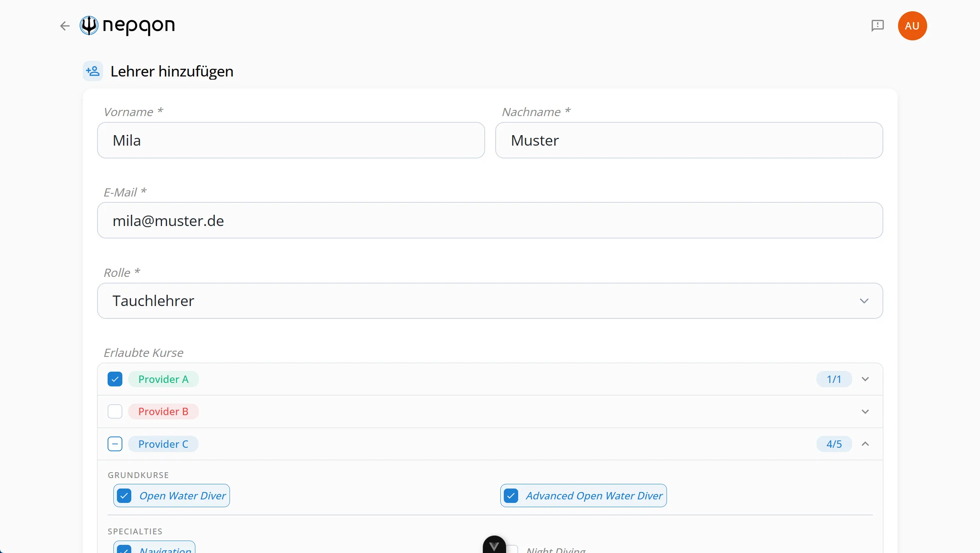Click the E-Mail field with mila@muster.de
This screenshot has height=553, width=980.
(x=490, y=220)
